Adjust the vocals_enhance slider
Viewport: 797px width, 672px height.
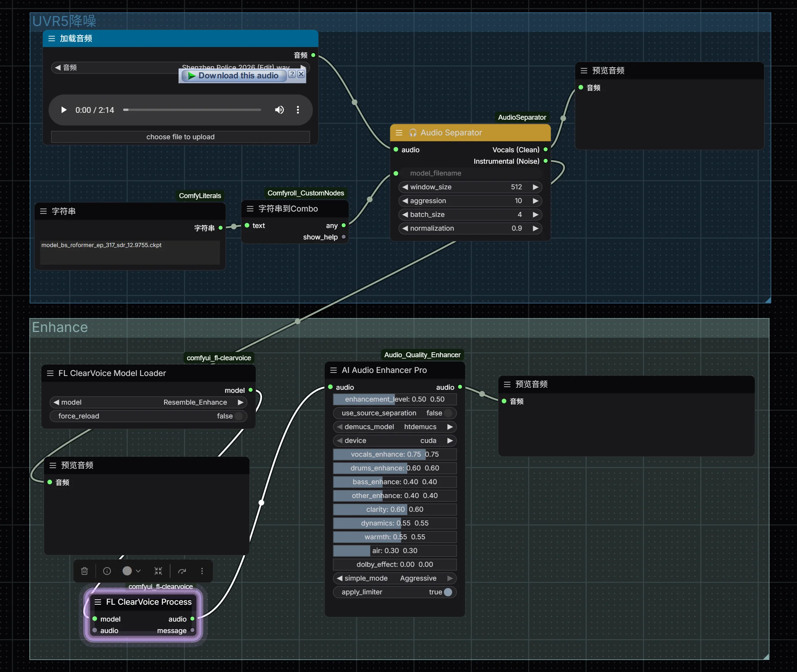(x=394, y=454)
